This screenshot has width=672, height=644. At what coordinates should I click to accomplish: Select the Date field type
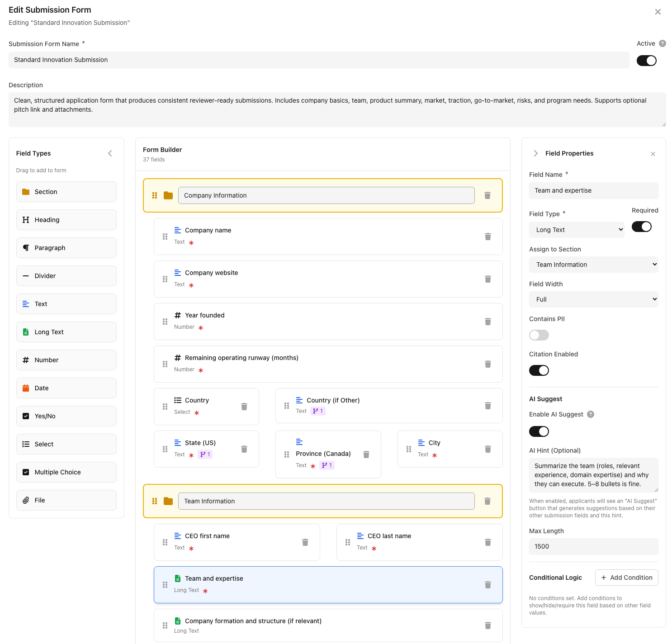[x=66, y=388]
